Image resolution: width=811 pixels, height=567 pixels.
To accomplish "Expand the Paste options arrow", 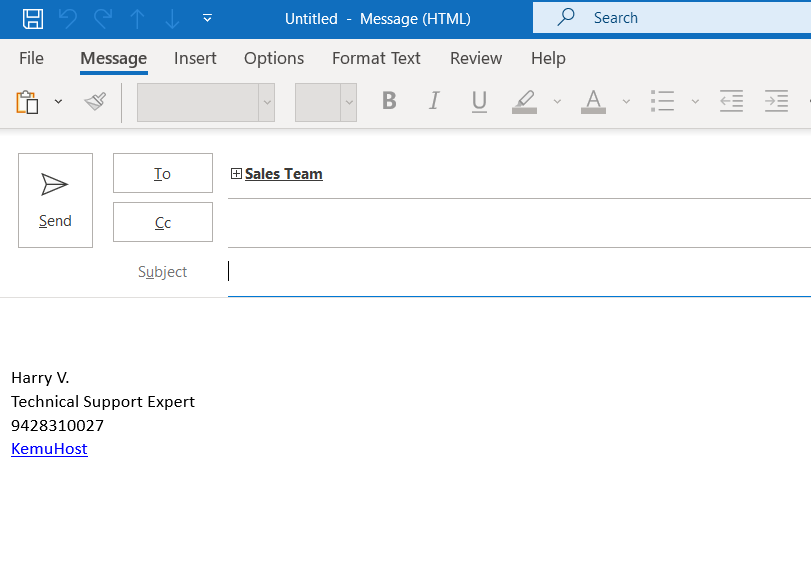I will [x=58, y=101].
